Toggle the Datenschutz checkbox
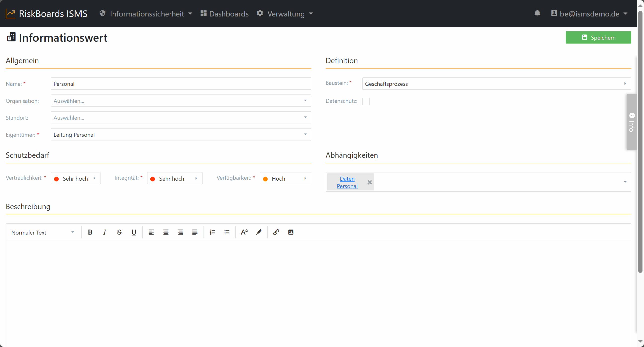Screen dimensions: 644x347 tap(366, 101)
